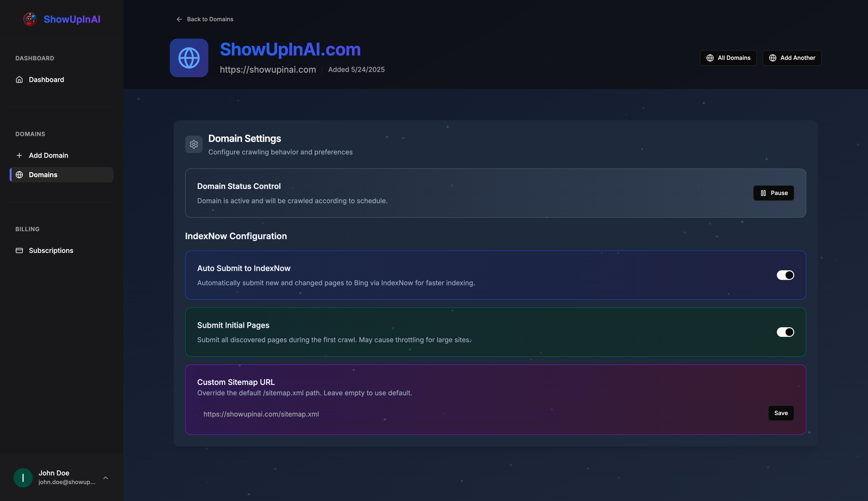868x501 pixels.
Task: Click the IndexNow Configuration heading
Action: coord(236,236)
